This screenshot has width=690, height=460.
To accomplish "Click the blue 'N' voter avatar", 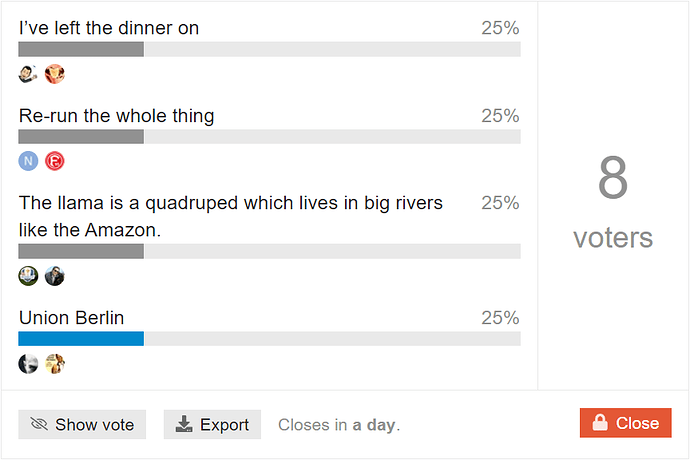I will pos(28,161).
